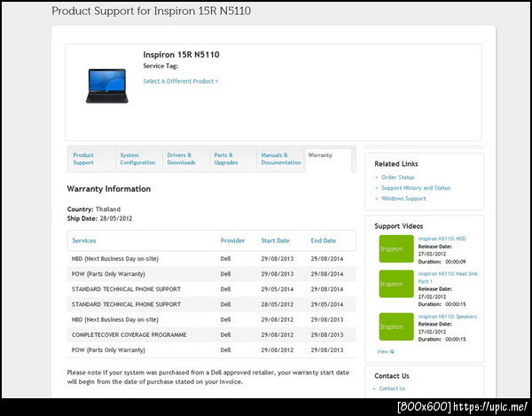Sort table by Provider column header
The width and height of the screenshot is (532, 416).
(x=232, y=240)
